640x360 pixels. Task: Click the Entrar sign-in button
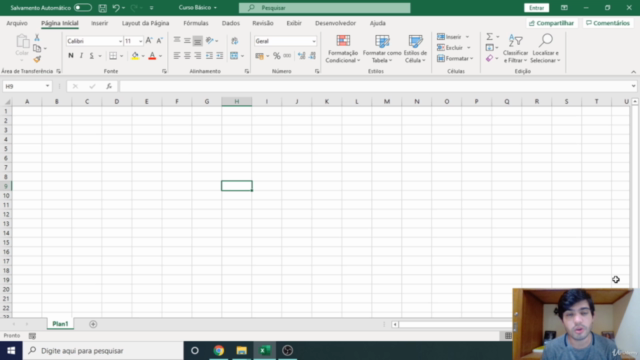[536, 8]
